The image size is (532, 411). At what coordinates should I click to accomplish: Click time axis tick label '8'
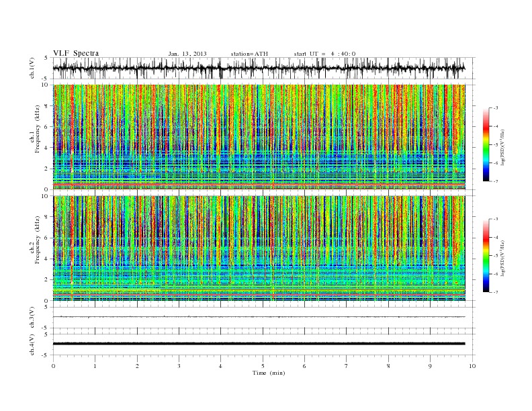pyautogui.click(x=388, y=366)
